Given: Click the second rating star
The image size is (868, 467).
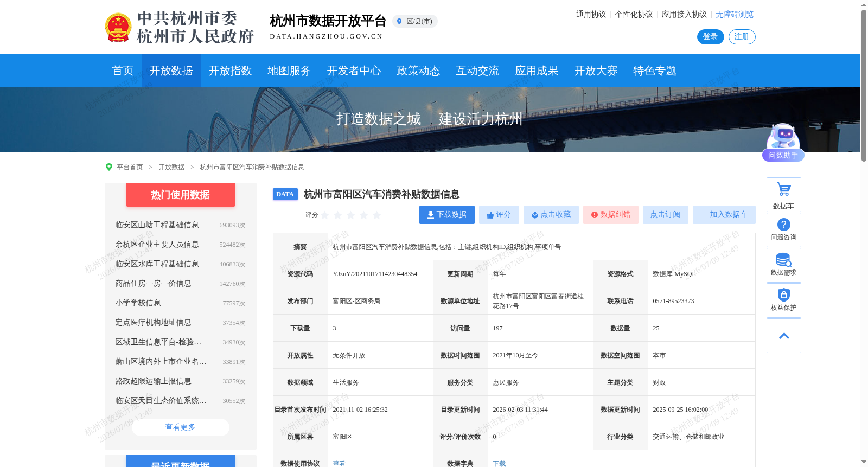Looking at the screenshot, I should tap(338, 215).
